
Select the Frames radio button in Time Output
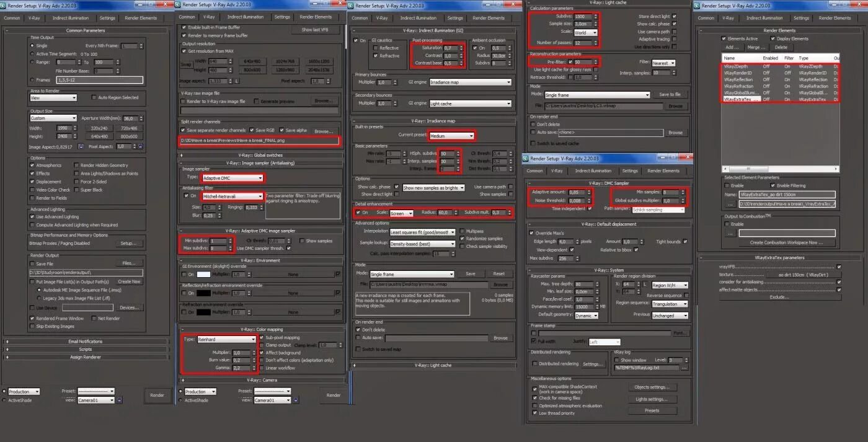pyautogui.click(x=33, y=80)
